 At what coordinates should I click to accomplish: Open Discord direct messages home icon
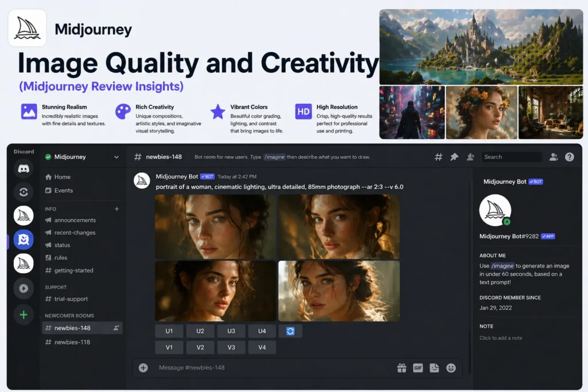point(23,169)
